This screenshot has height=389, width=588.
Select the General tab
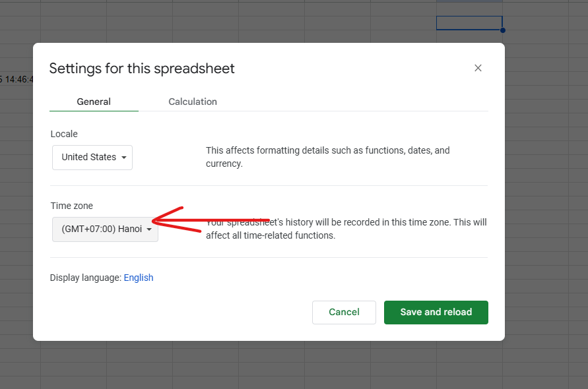pyautogui.click(x=94, y=102)
